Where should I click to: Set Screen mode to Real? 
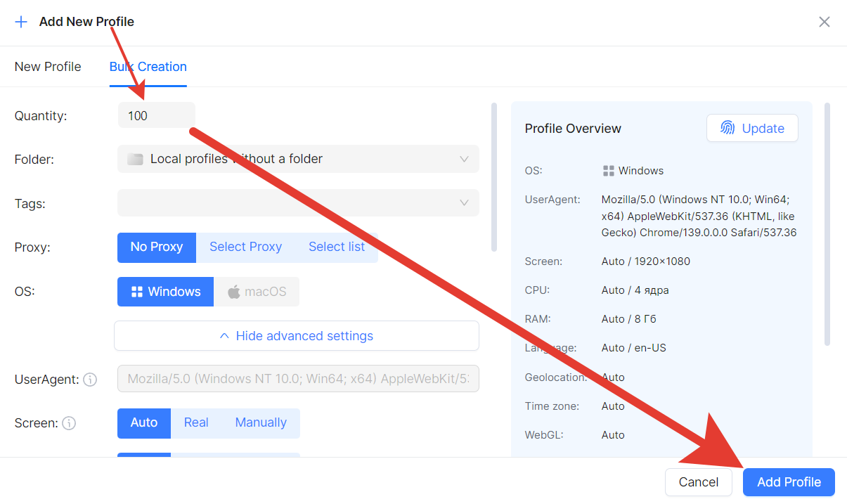pyautogui.click(x=196, y=422)
